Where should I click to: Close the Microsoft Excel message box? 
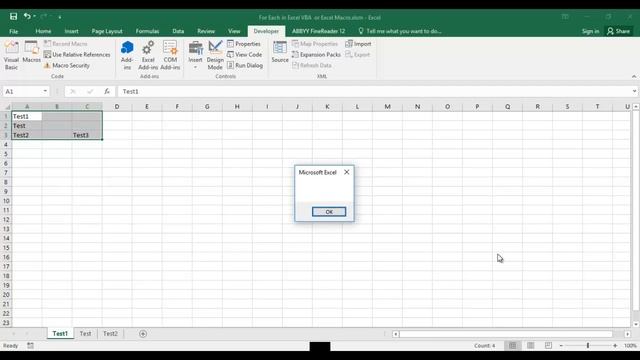click(347, 172)
